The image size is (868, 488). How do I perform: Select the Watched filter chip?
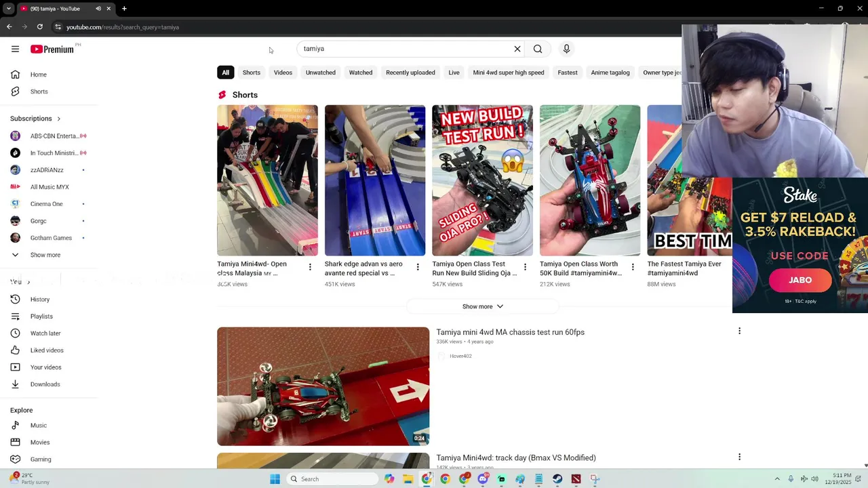(x=361, y=73)
